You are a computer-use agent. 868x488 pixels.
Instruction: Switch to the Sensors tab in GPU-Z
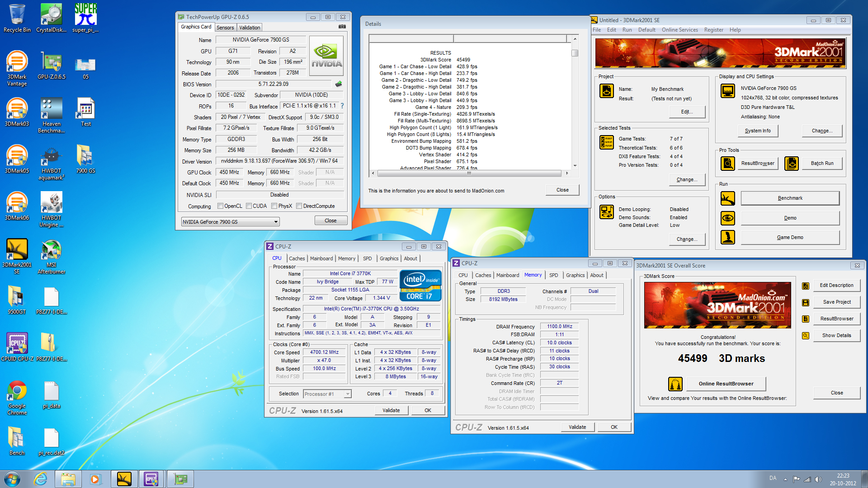(225, 28)
